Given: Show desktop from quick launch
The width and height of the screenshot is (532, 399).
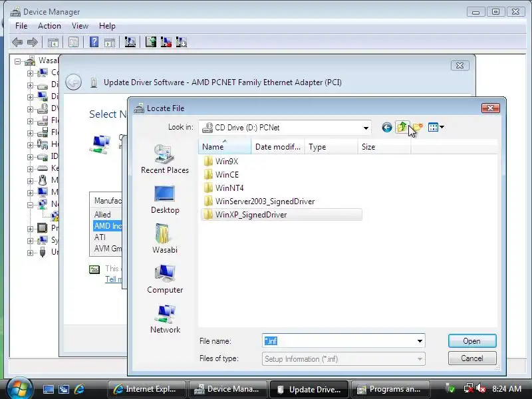Looking at the screenshot, I should [48, 389].
